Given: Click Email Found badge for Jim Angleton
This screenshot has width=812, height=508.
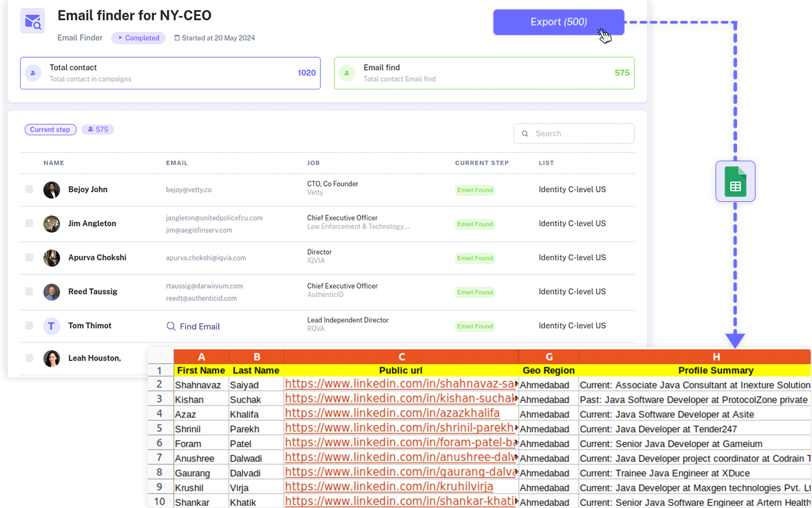Looking at the screenshot, I should (x=475, y=224).
